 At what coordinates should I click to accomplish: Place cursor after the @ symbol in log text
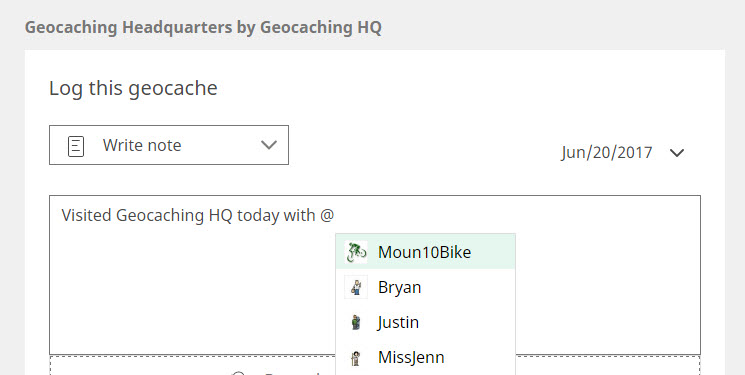[x=335, y=215]
